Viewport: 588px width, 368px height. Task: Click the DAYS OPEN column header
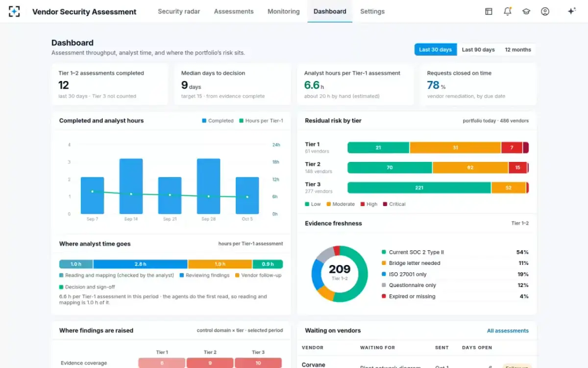[x=477, y=347]
